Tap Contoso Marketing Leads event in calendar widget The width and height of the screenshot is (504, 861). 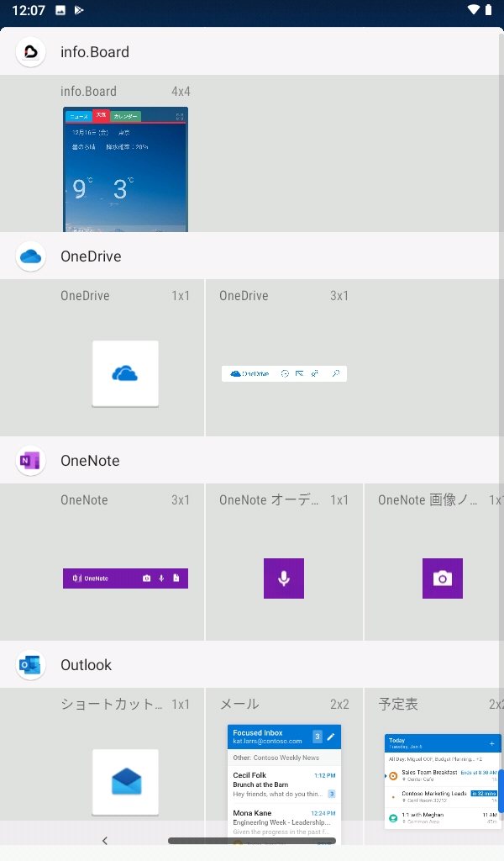pyautogui.click(x=443, y=796)
